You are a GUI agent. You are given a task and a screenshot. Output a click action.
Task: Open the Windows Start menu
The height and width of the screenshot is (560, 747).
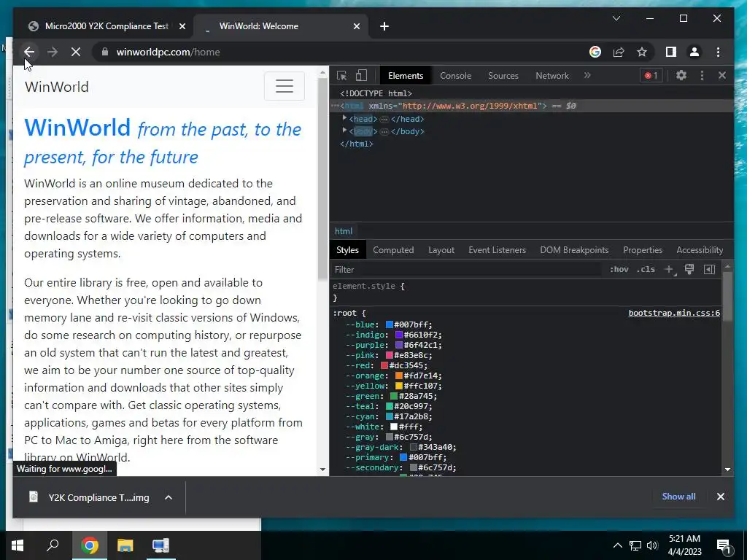(x=18, y=545)
